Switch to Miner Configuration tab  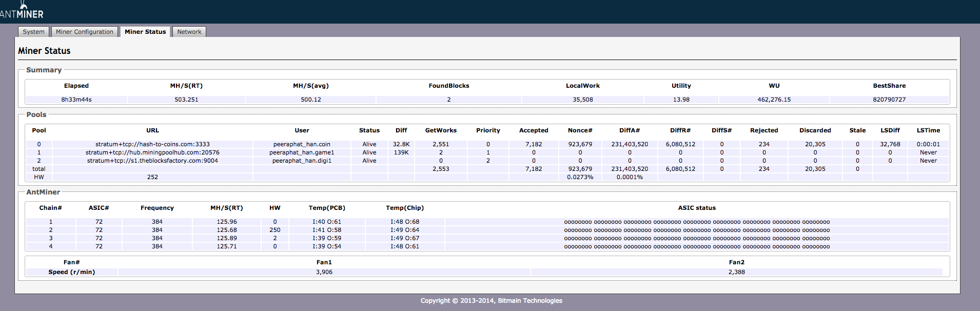pos(85,32)
